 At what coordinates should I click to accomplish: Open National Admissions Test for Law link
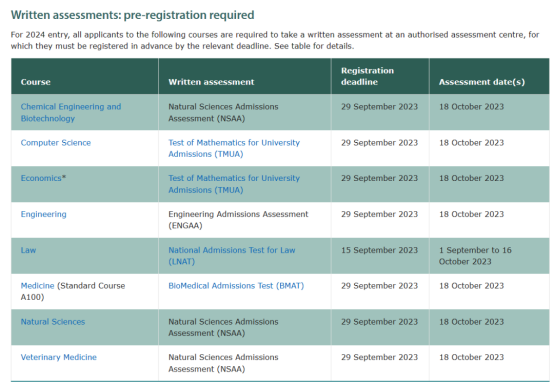pos(231,256)
